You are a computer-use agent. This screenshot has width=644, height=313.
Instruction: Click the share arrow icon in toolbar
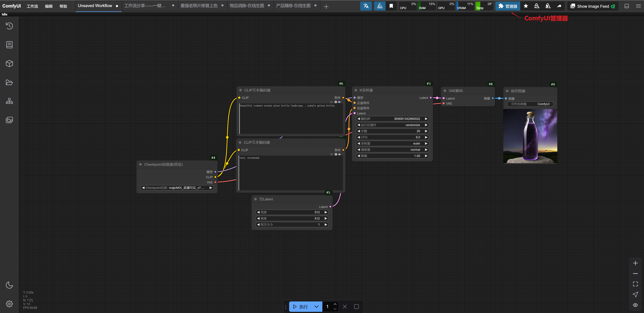click(x=559, y=6)
